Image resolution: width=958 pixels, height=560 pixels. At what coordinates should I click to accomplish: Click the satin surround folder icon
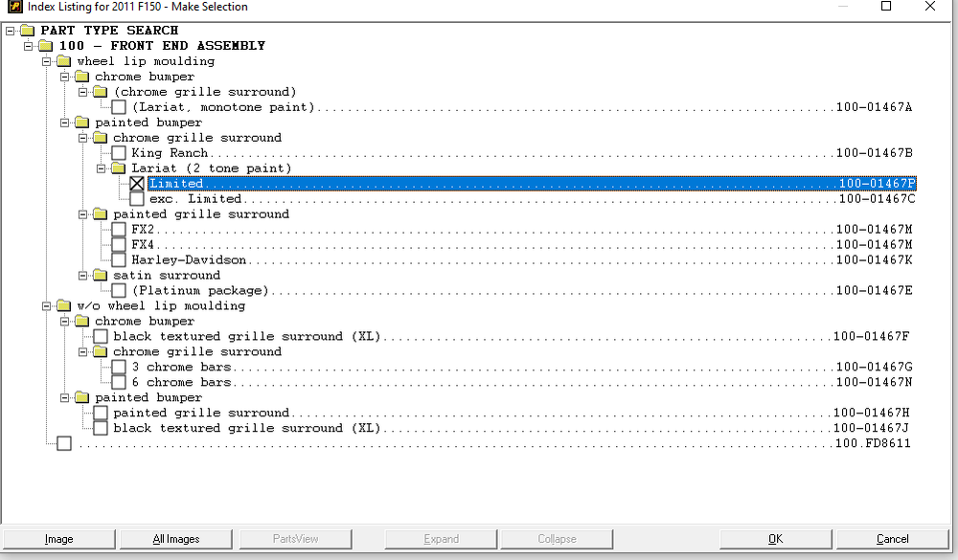coord(100,276)
